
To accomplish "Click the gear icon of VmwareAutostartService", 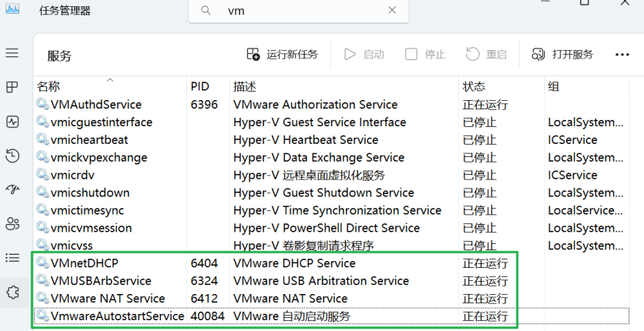I will pyautogui.click(x=42, y=315).
